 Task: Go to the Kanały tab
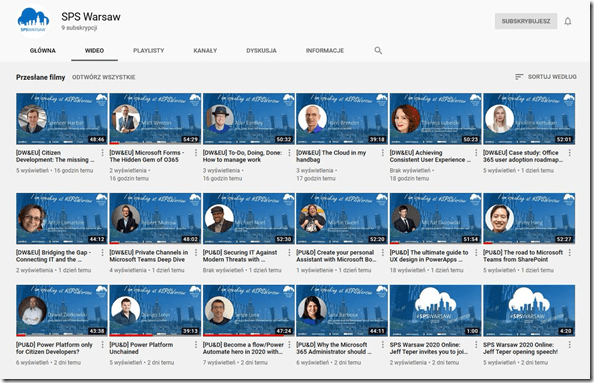click(205, 50)
